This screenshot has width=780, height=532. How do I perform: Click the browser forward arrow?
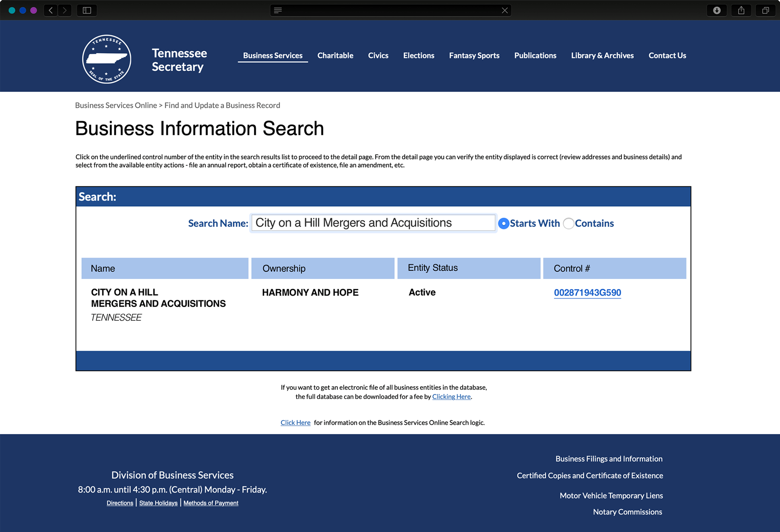65,10
